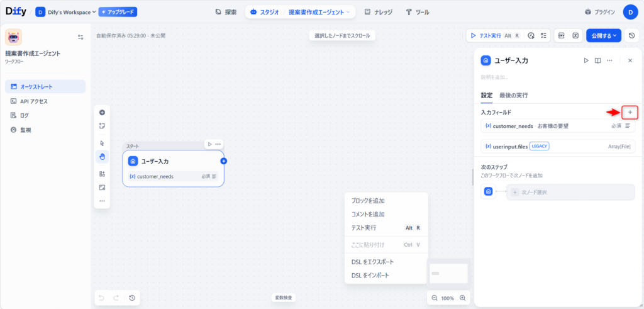The height and width of the screenshot is (309, 644).
Task: Switch to the 最後の実行 tab
Action: (x=513, y=95)
